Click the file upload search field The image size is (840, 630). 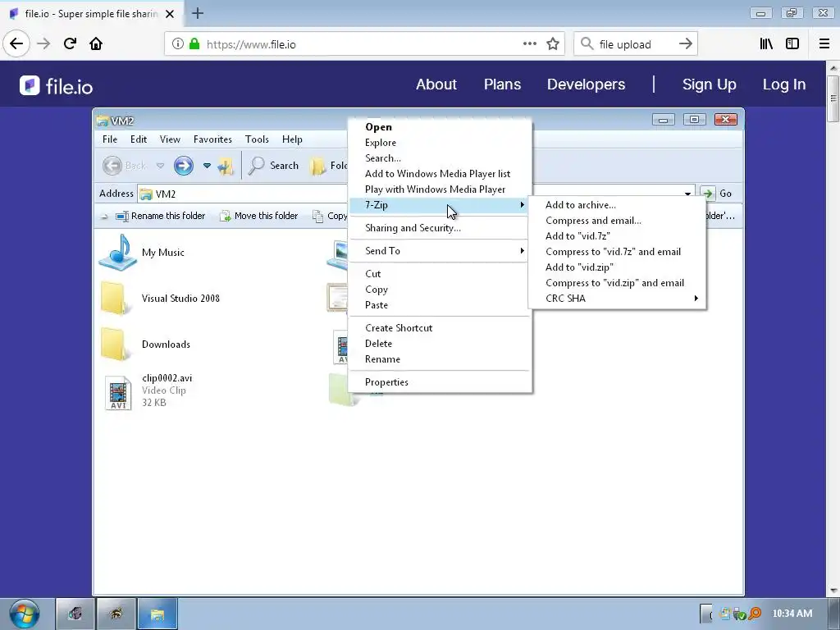tap(636, 44)
